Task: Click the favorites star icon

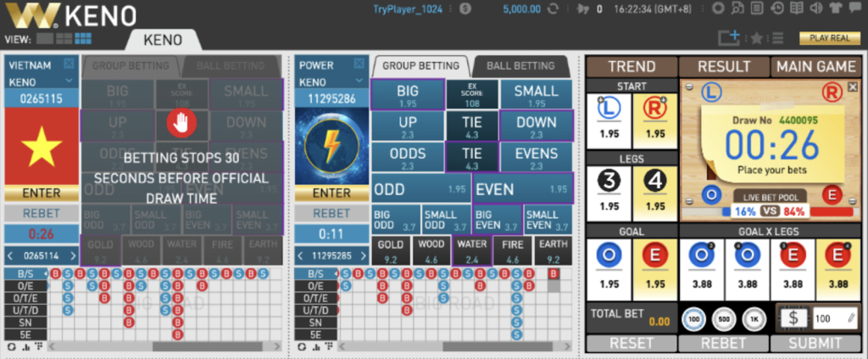Action: [x=756, y=38]
